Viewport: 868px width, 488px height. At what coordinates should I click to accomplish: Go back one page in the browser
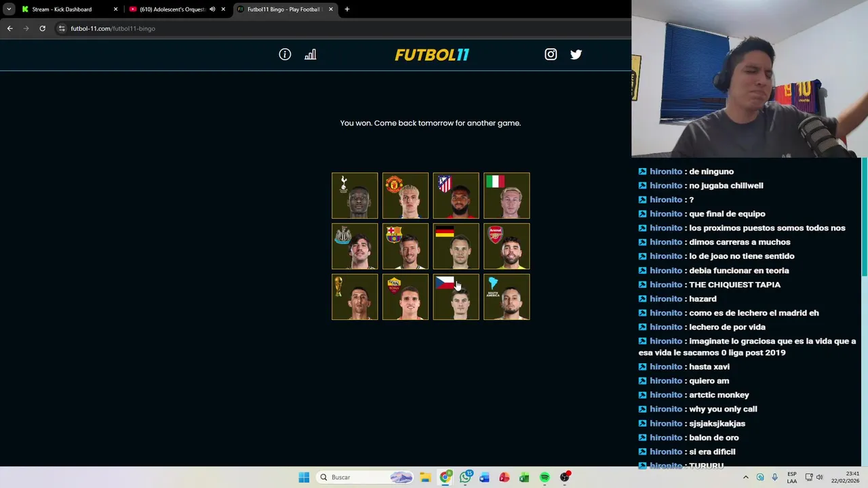pos(9,28)
